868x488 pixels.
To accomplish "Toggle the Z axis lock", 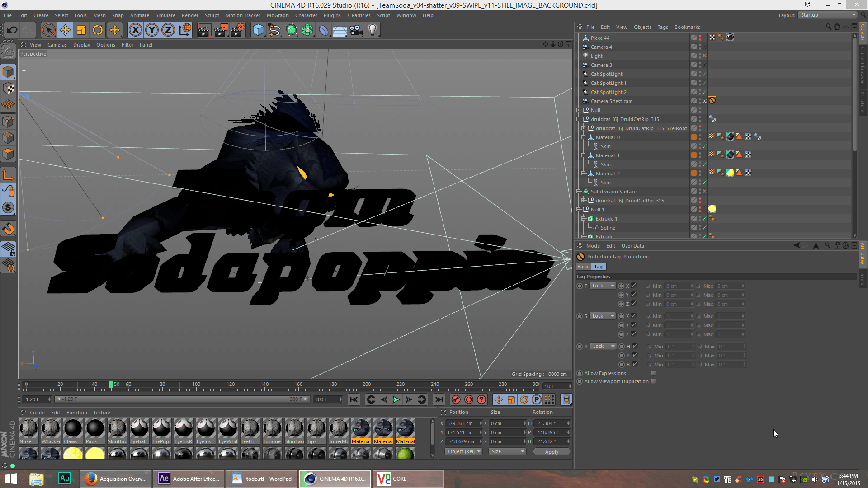I will point(168,30).
